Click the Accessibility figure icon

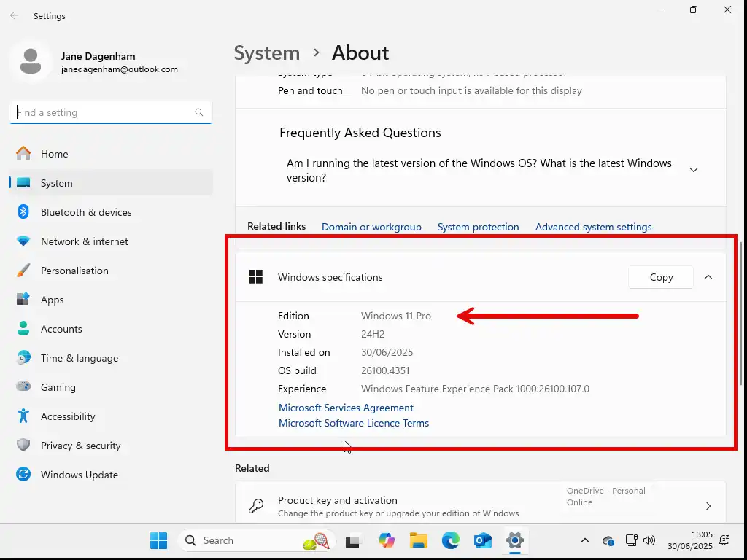[x=23, y=416]
